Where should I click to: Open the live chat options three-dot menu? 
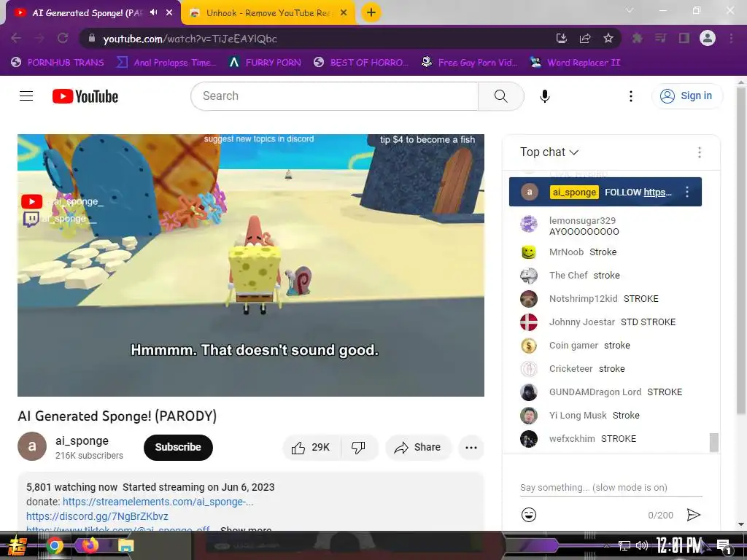[699, 152]
